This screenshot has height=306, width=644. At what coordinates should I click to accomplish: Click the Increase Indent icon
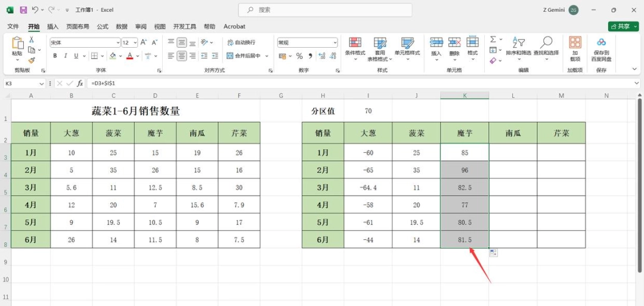[x=215, y=56]
